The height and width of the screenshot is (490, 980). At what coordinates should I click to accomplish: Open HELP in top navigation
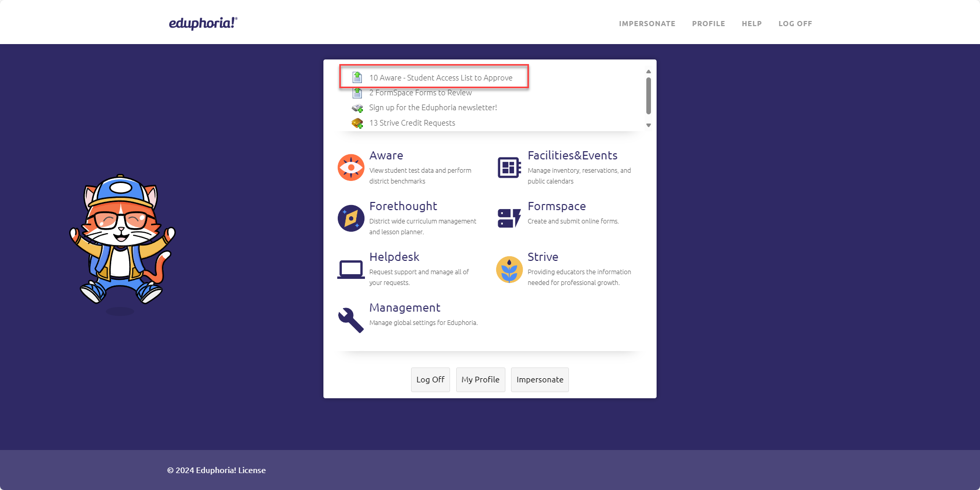(x=751, y=24)
